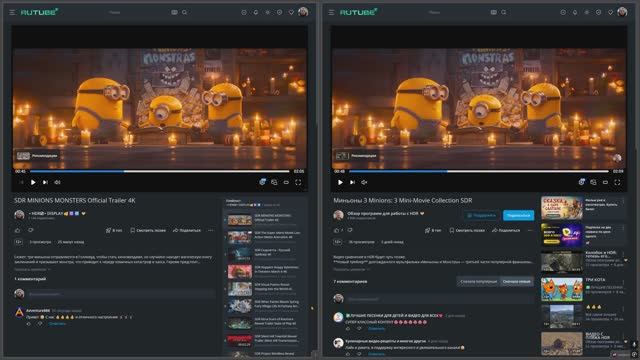Reply to Adventure comment under SDR MINIONS MONSTERS

point(57,324)
